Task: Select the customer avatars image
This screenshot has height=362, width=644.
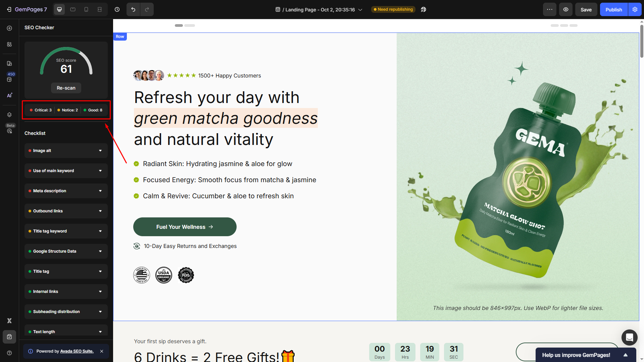Action: [149, 75]
